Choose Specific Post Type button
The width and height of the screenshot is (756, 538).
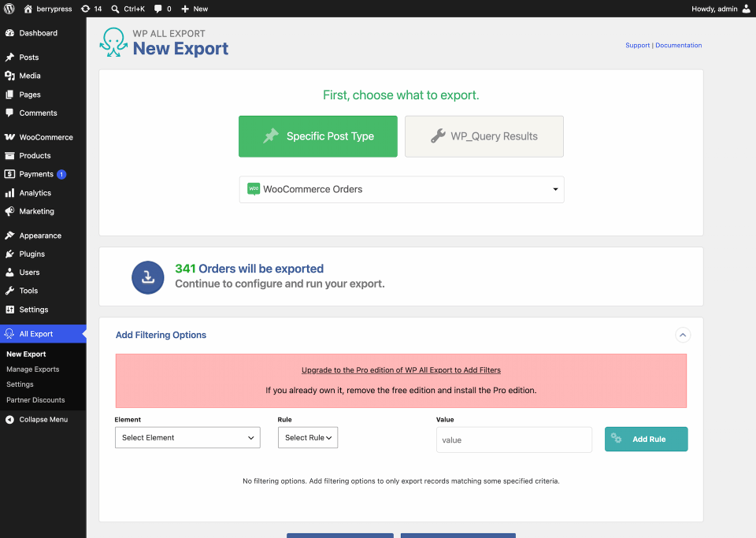pyautogui.click(x=317, y=136)
